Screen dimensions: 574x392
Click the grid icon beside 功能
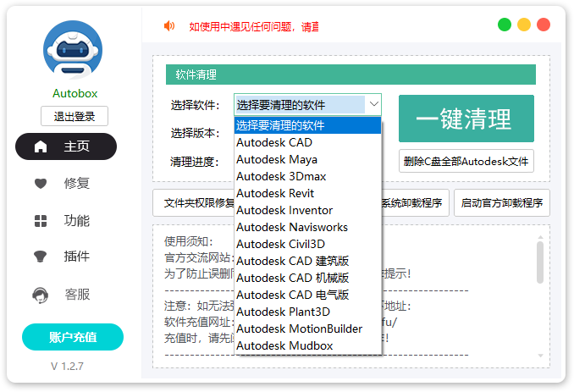[x=41, y=221]
